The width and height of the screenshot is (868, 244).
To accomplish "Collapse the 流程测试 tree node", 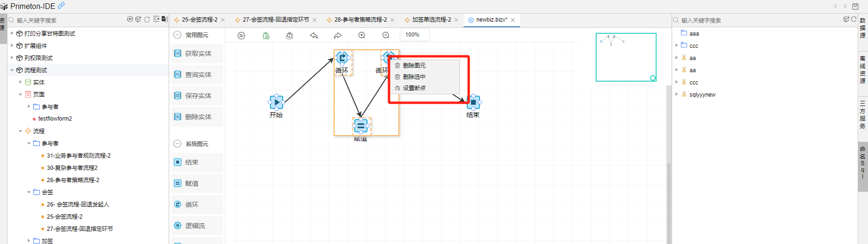I will [12, 70].
